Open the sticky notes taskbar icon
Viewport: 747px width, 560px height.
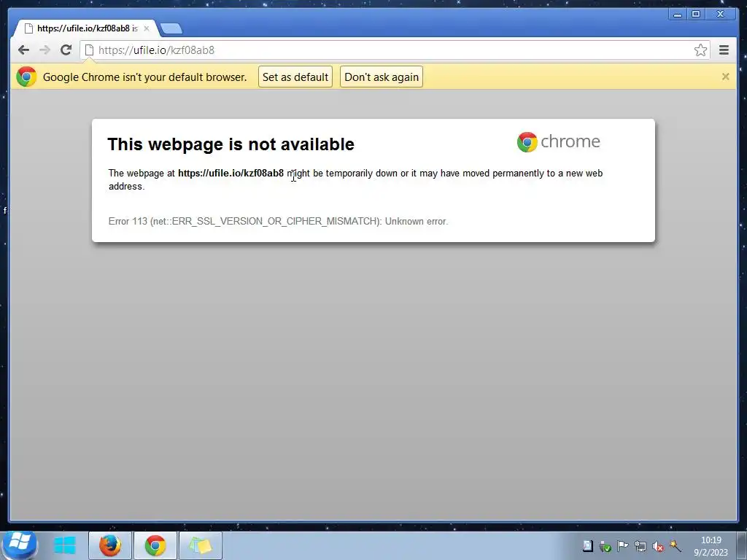pyautogui.click(x=201, y=545)
